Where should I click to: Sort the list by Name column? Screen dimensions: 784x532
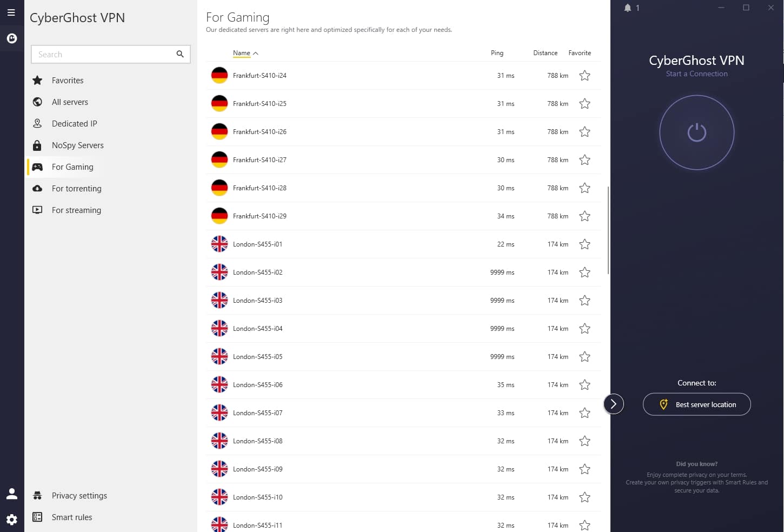click(x=242, y=53)
